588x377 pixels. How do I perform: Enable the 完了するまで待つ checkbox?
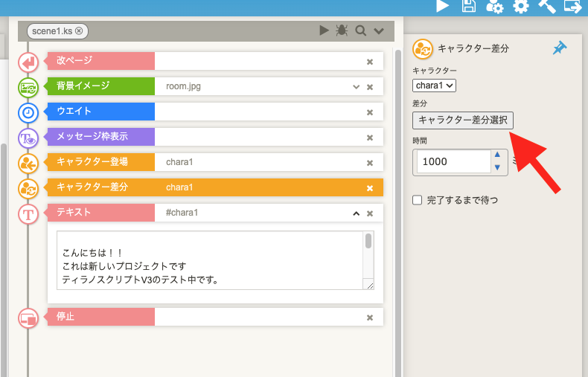click(418, 200)
